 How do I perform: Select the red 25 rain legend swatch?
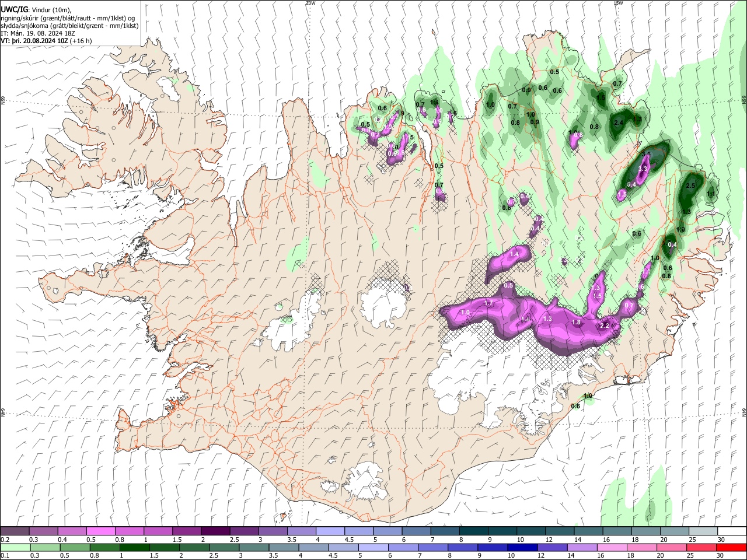pos(701,547)
